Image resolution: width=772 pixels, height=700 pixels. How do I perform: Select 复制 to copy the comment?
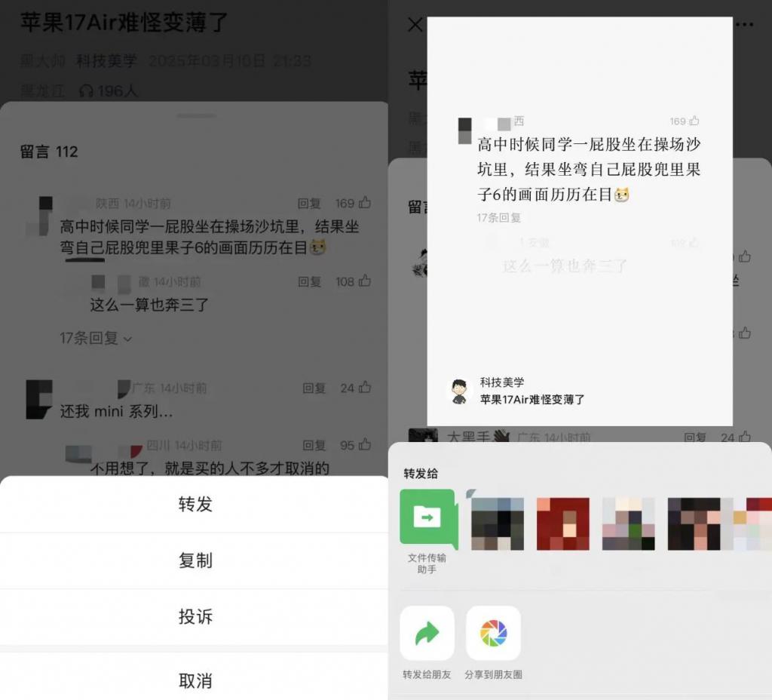[x=195, y=561]
